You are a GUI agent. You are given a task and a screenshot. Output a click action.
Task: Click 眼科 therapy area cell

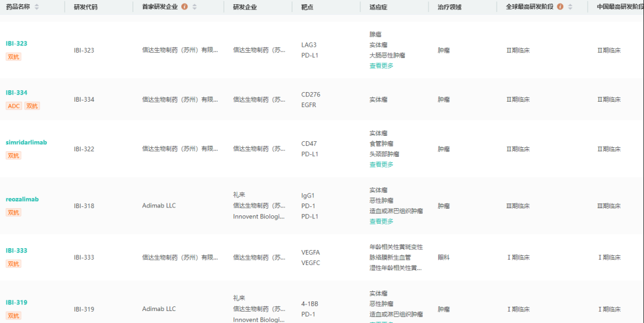(443, 257)
